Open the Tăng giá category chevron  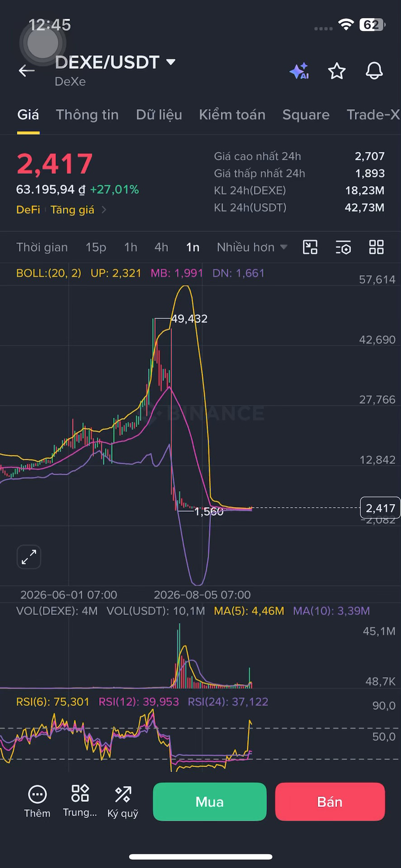(x=104, y=210)
